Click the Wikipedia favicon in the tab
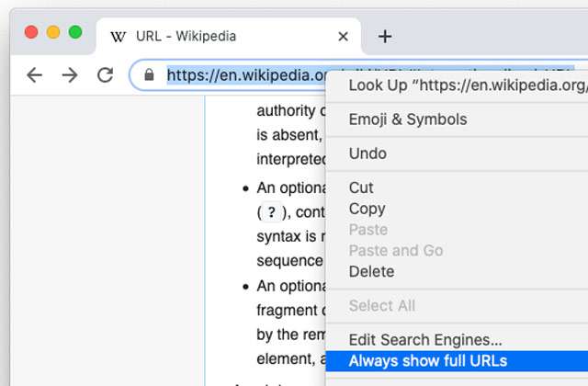 (119, 37)
